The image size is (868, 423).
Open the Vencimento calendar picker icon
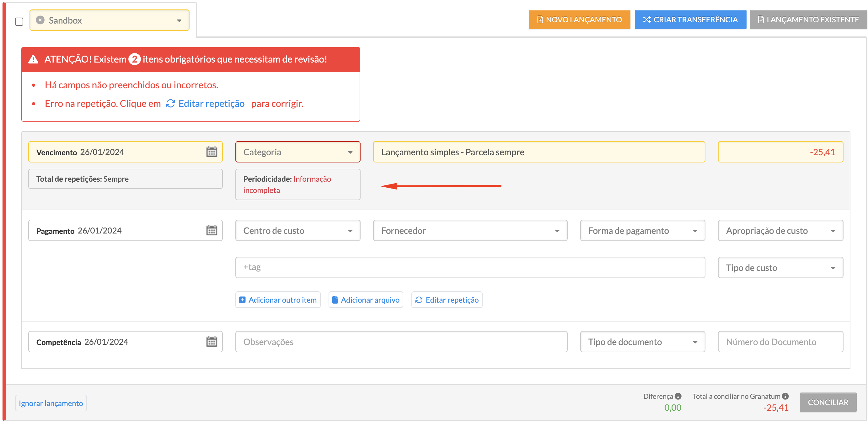tap(212, 152)
